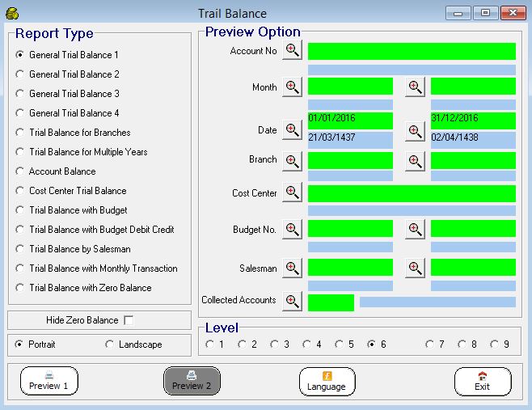Click the Preview 1 button
This screenshot has width=532, height=410.
(49, 381)
